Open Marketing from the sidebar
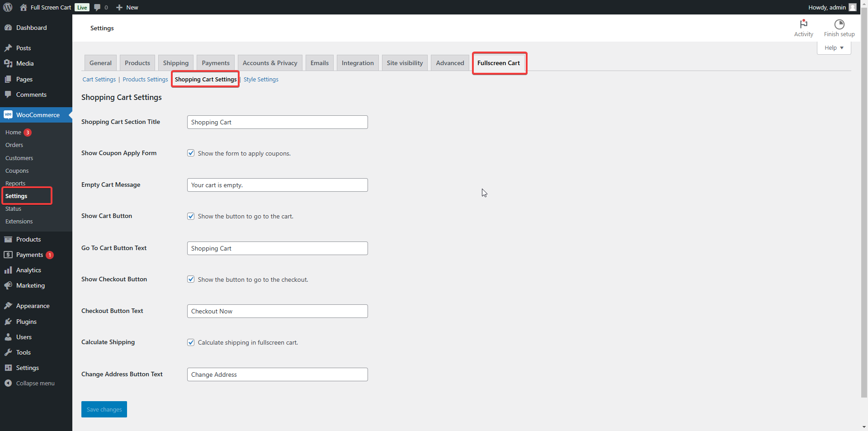The image size is (868, 431). click(x=30, y=285)
